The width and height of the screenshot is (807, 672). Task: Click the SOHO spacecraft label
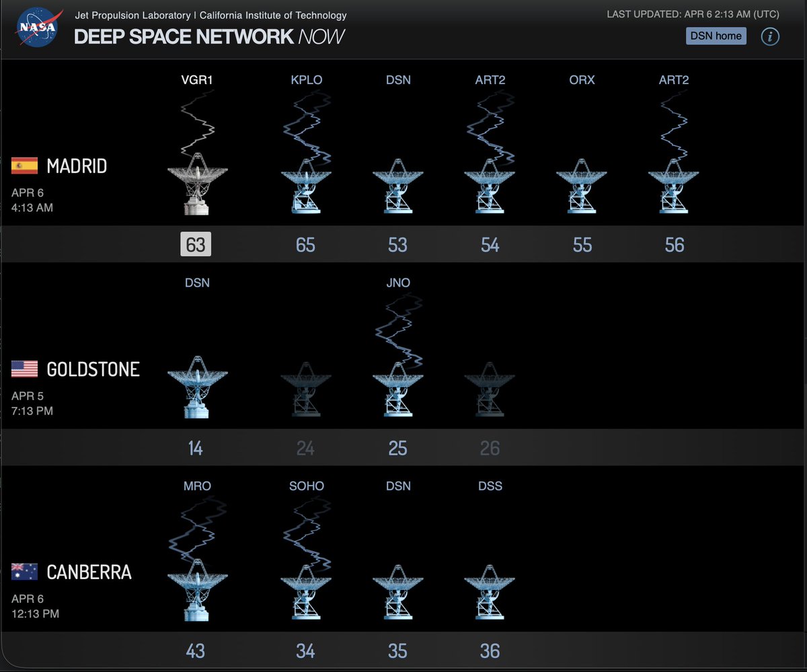click(x=306, y=486)
